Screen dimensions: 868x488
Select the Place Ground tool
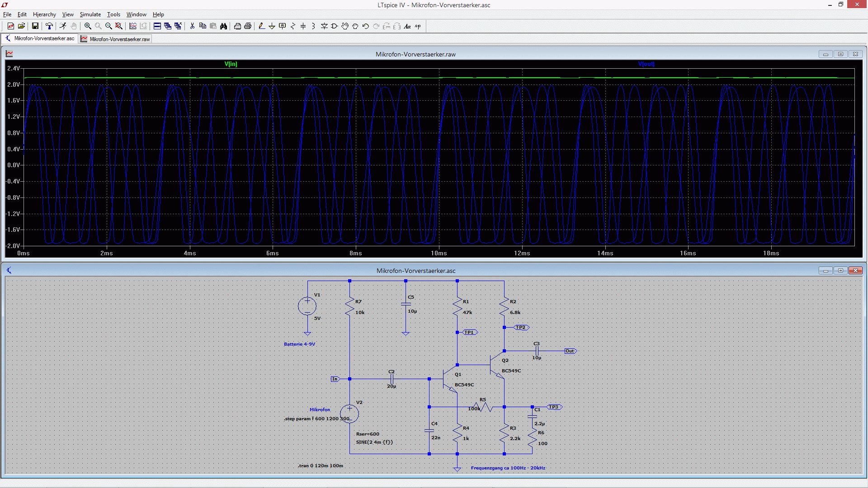point(272,26)
